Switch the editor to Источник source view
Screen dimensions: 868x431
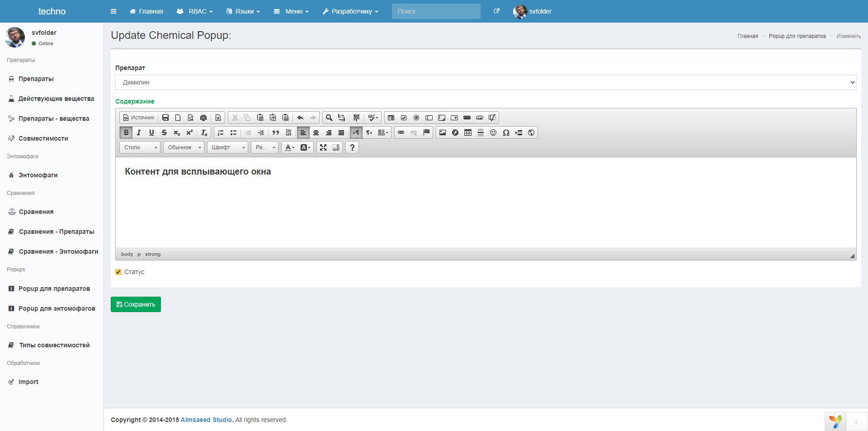point(139,118)
